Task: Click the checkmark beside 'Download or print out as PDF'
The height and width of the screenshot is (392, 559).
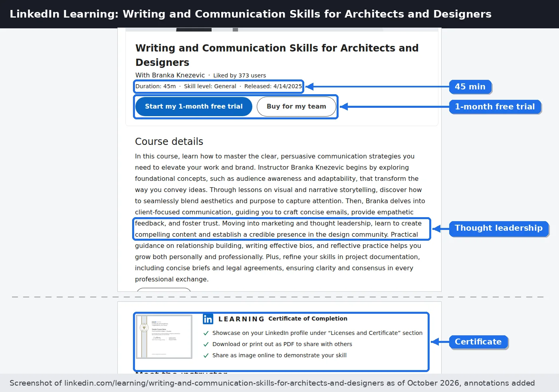Action: pyautogui.click(x=206, y=344)
